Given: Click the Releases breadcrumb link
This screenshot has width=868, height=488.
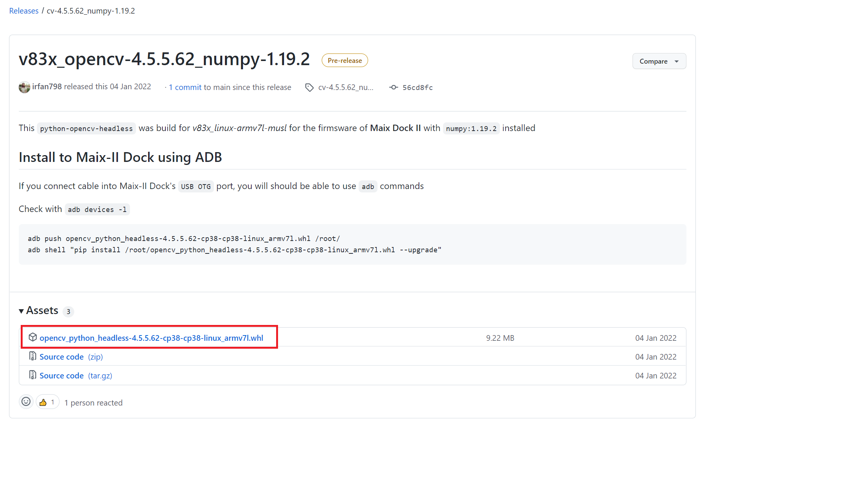Looking at the screenshot, I should (23, 10).
